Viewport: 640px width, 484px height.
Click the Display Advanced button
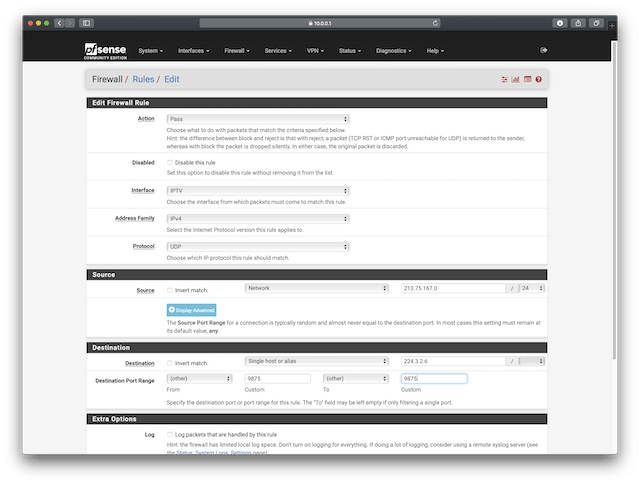191,310
